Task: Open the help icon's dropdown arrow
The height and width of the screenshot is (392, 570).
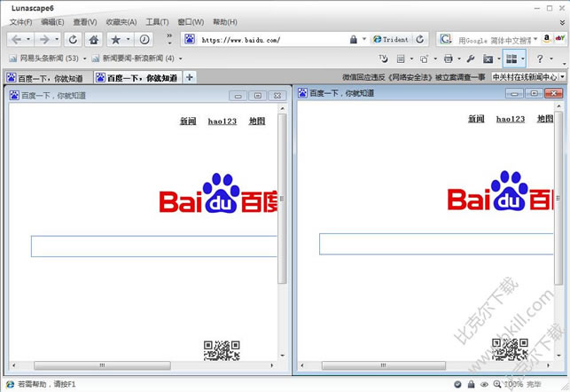Action: click(x=551, y=59)
